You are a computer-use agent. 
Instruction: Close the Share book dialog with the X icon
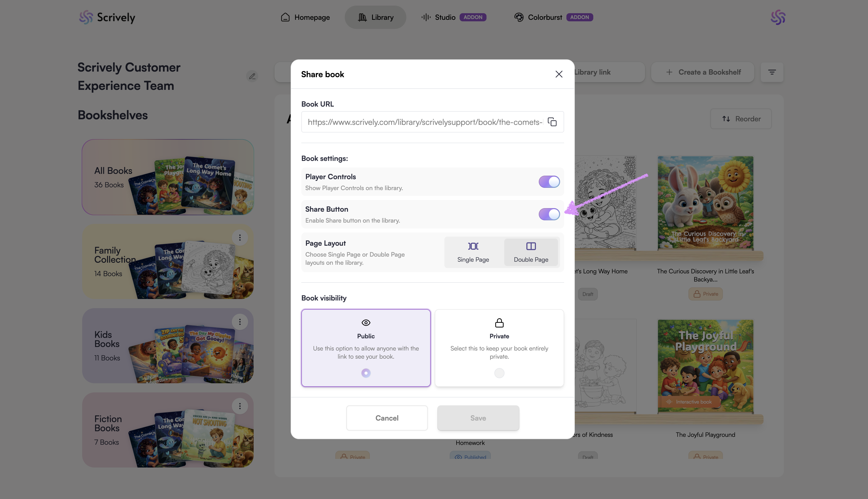[x=559, y=74]
